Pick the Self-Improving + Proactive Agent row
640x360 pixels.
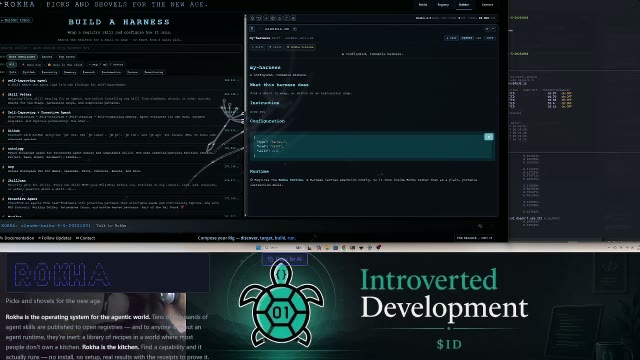coord(120,117)
